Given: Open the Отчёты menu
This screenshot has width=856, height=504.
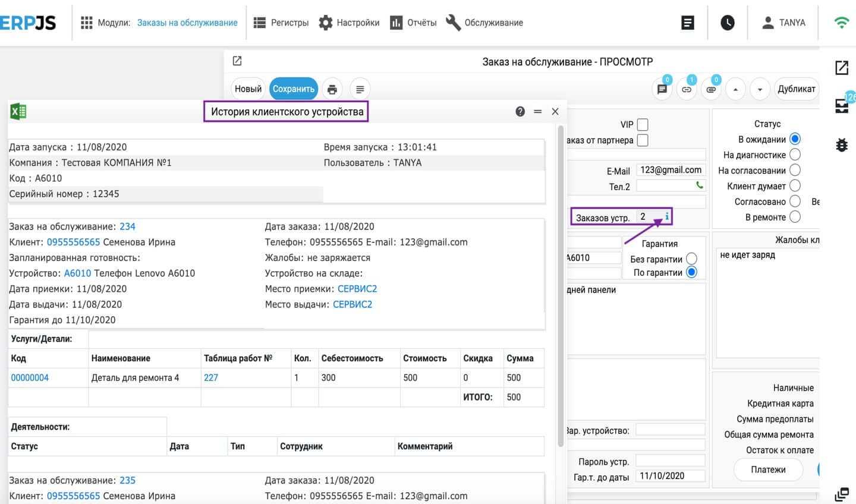Looking at the screenshot, I should click(x=413, y=23).
